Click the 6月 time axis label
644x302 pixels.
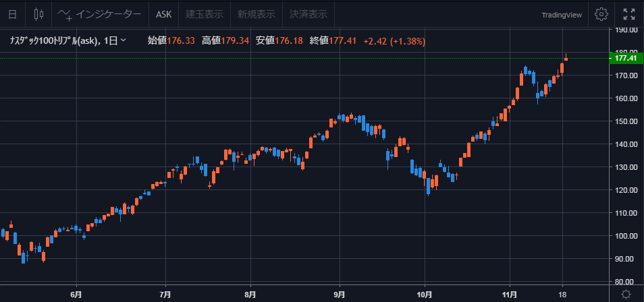(77, 294)
